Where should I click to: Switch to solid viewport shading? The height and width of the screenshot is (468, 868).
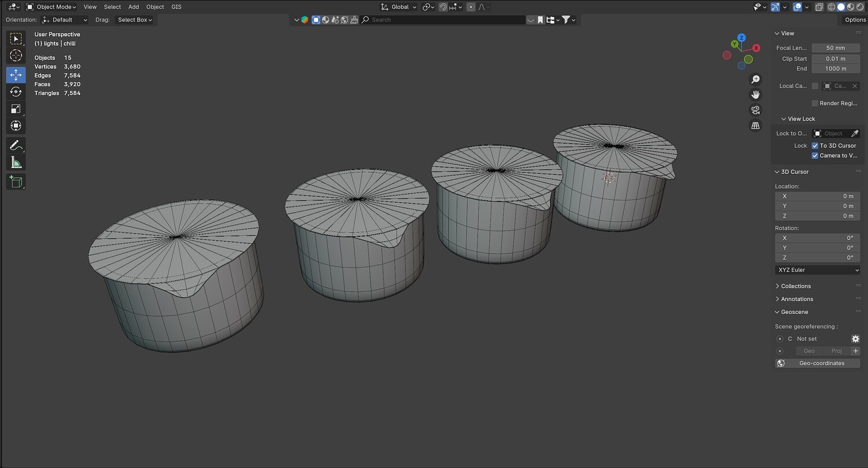(841, 7)
